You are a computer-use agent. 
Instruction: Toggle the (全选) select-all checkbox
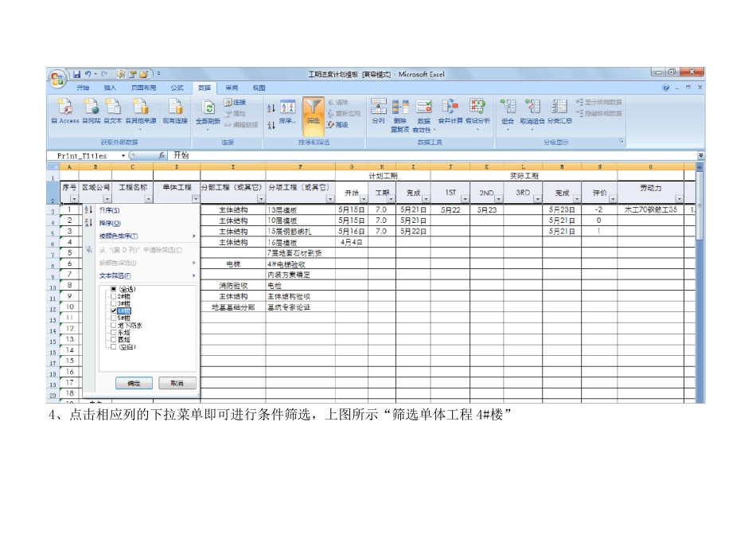113,289
